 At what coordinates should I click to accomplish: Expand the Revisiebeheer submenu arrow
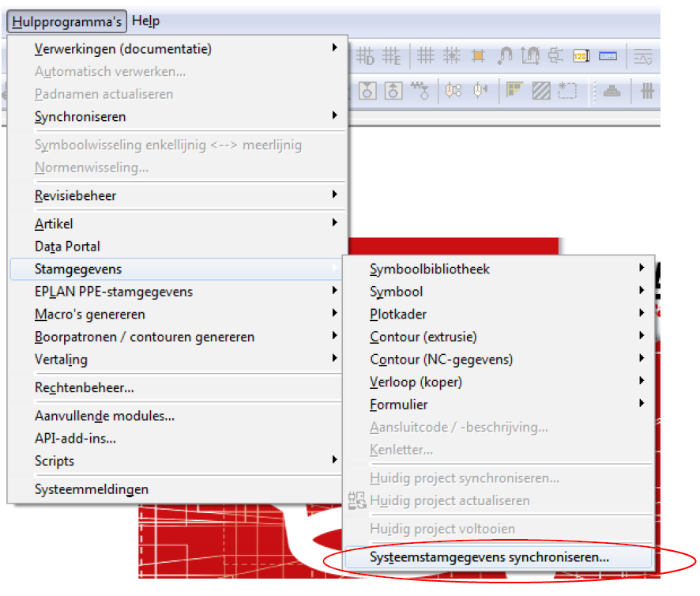(334, 194)
